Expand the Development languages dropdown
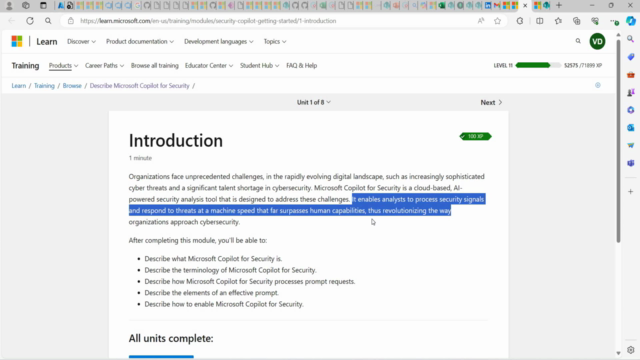 (218, 42)
